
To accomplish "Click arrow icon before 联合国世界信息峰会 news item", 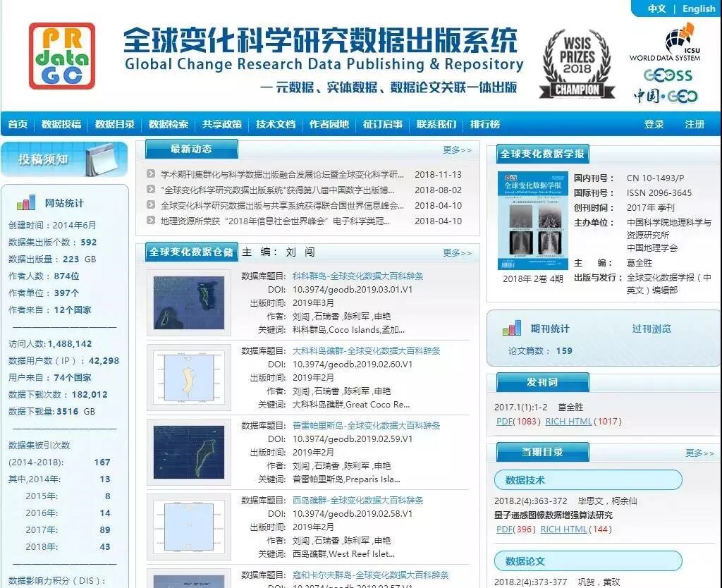I will click(151, 204).
